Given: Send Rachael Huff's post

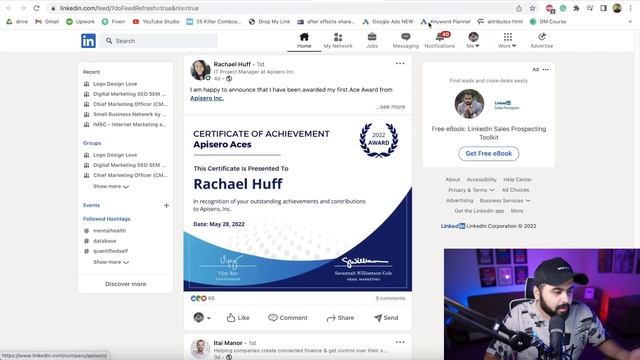Looking at the screenshot, I should click(x=386, y=318).
